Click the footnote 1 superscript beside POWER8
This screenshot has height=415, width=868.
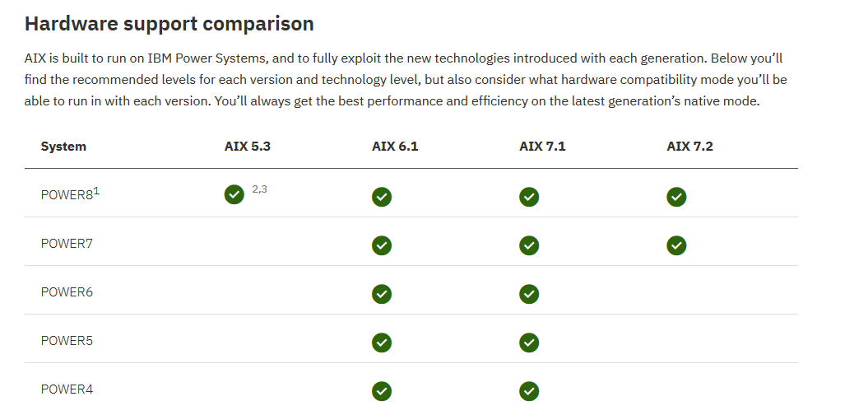96,191
